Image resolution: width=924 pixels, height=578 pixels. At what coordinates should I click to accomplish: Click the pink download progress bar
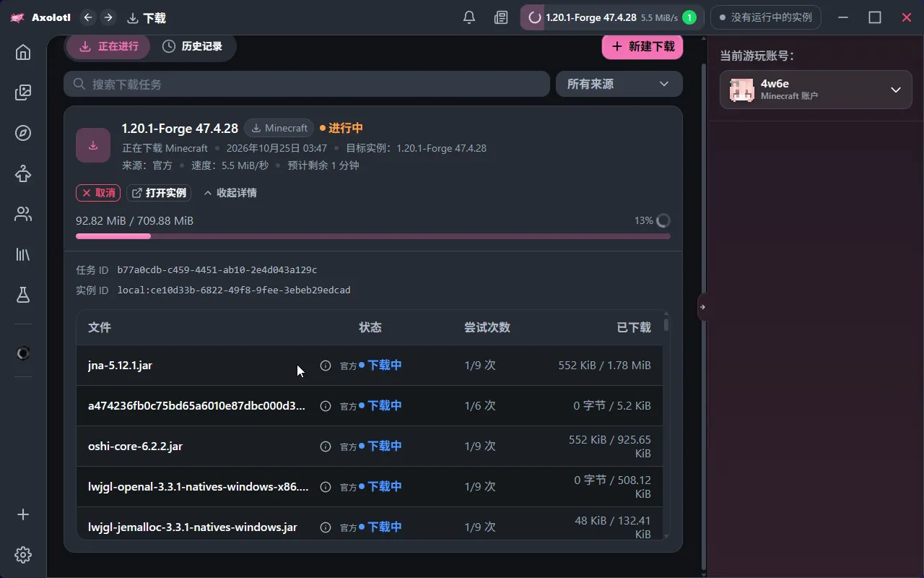(373, 236)
